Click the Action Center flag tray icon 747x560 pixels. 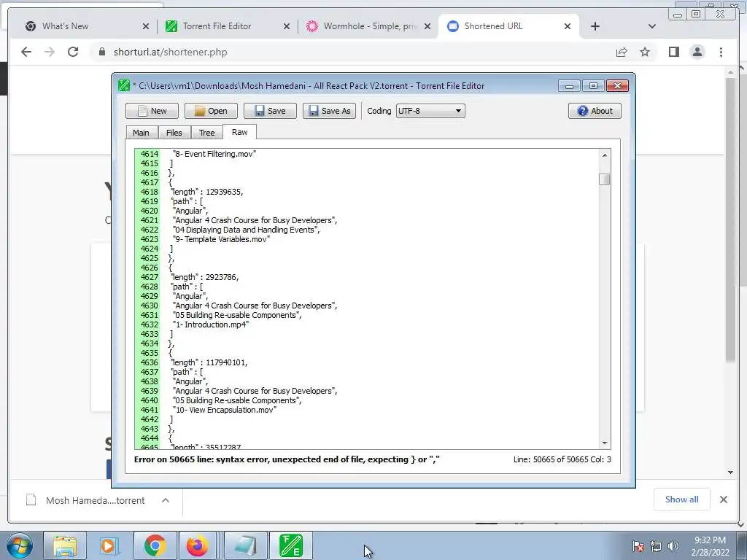[x=638, y=546]
